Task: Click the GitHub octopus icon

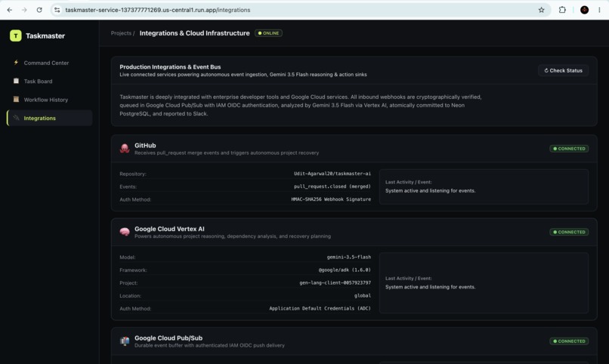Action: [x=125, y=148]
